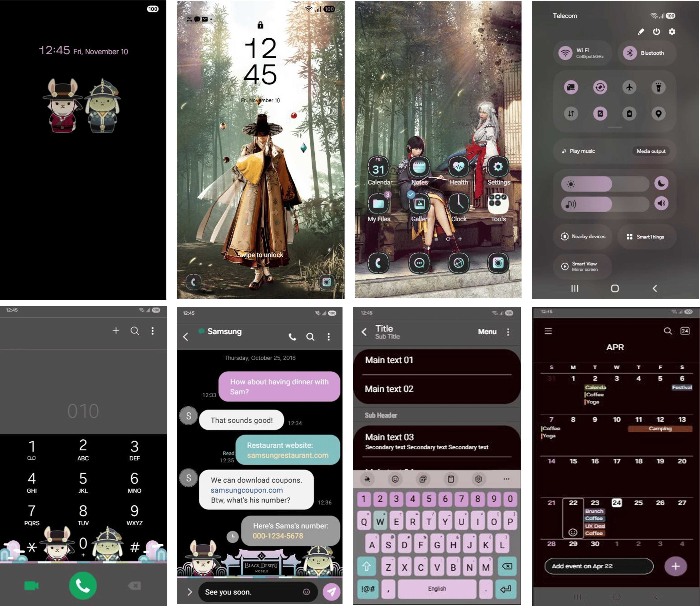Tap the search icon in calendar app
Image resolution: width=700 pixels, height=606 pixels.
tap(667, 331)
